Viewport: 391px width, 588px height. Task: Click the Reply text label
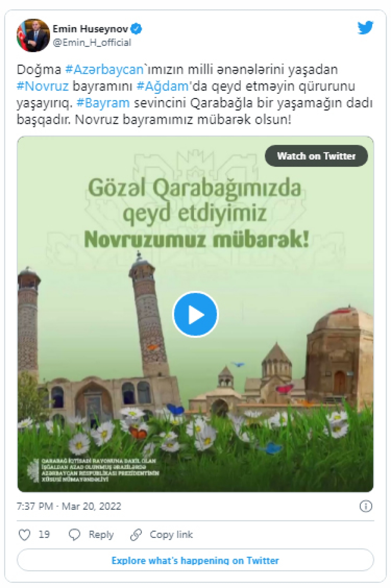point(101,535)
